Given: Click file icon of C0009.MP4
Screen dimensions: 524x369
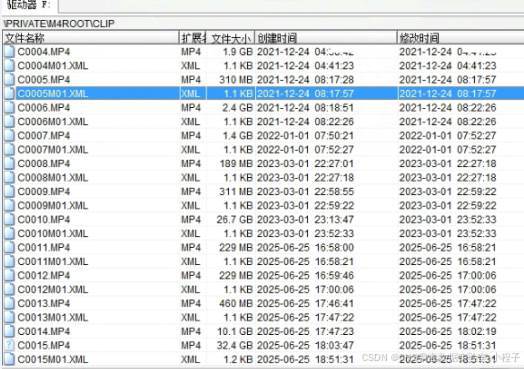Looking at the screenshot, I should 9,192.
